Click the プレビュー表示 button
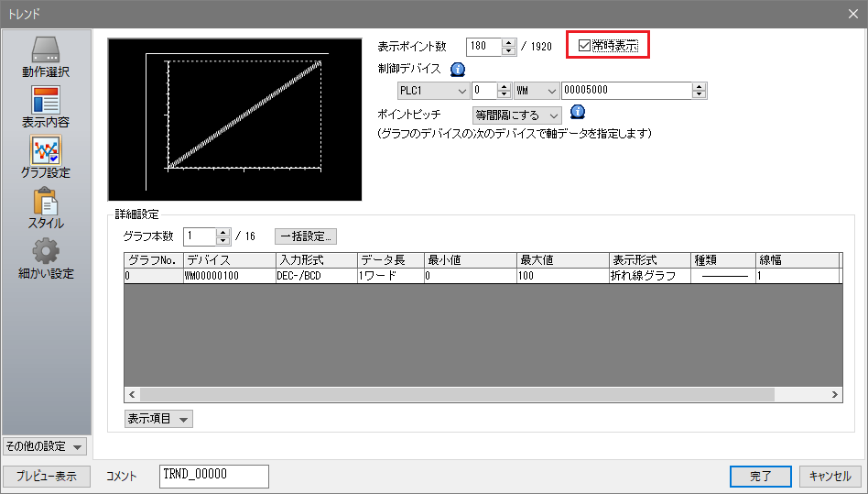868x494 pixels. [46, 477]
